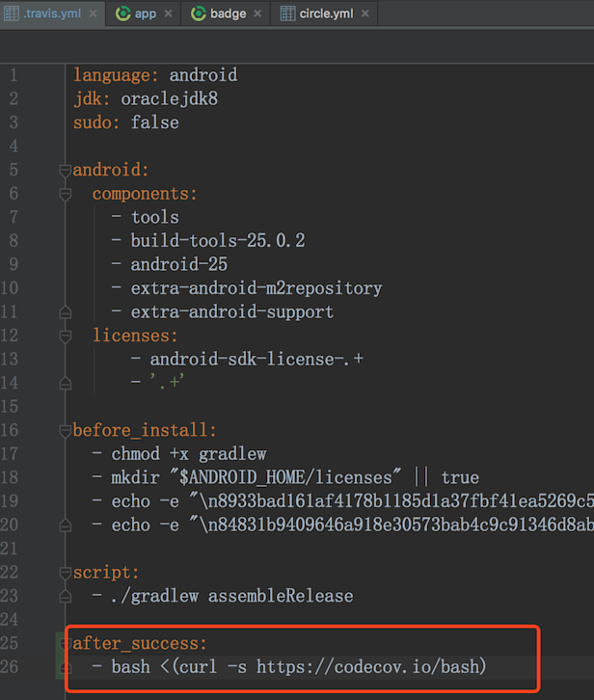Click 'android-sdk-license-.+' entry

[x=256, y=360]
